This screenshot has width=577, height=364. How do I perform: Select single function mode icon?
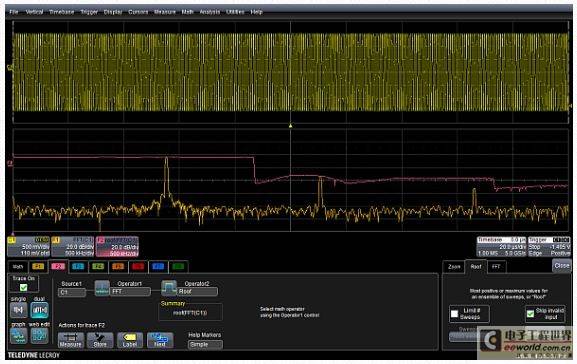tap(18, 310)
